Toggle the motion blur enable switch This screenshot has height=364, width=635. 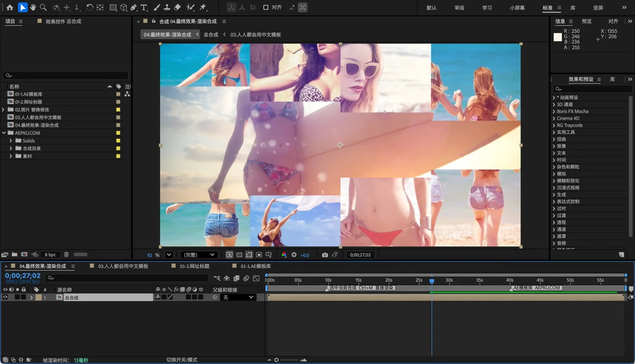(x=246, y=278)
